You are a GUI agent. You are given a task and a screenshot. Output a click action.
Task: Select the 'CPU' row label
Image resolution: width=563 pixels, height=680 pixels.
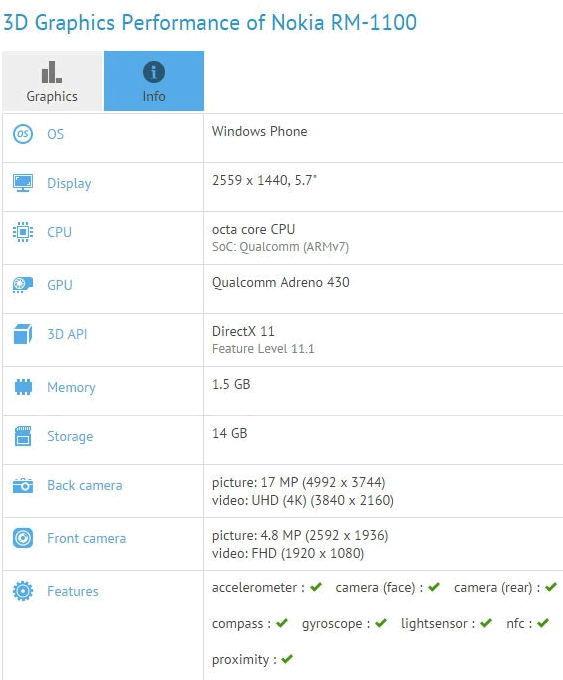59,232
